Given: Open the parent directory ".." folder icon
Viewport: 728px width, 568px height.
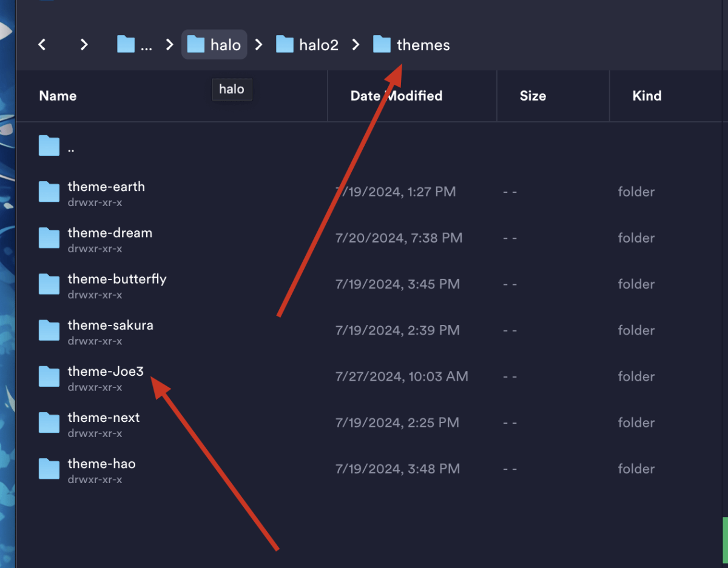Looking at the screenshot, I should point(49,146).
